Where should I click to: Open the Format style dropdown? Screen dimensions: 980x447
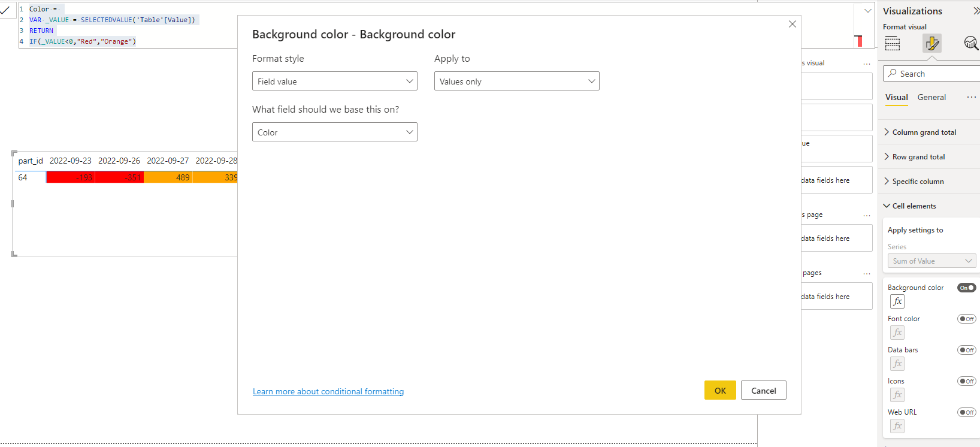coord(335,81)
